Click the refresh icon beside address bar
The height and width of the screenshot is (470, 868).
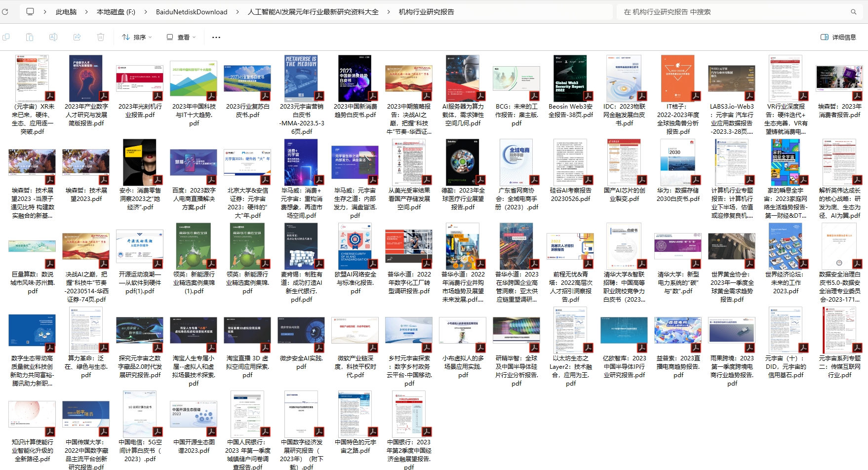[5, 12]
